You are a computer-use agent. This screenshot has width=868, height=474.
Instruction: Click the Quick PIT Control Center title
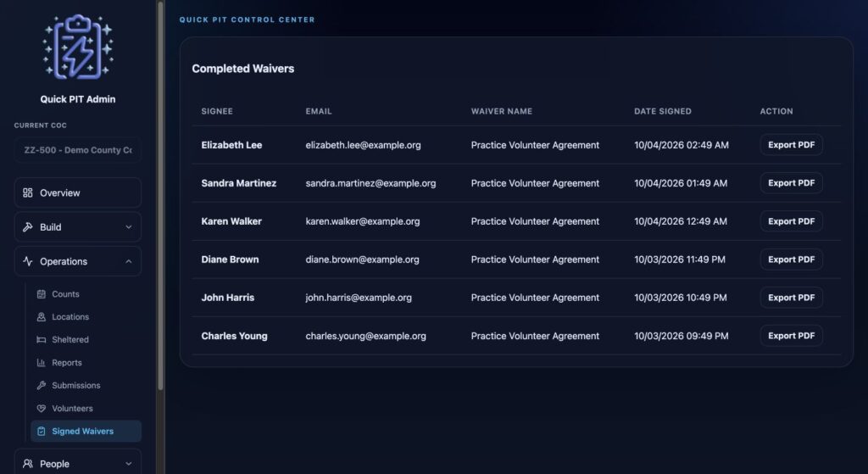[x=247, y=20]
